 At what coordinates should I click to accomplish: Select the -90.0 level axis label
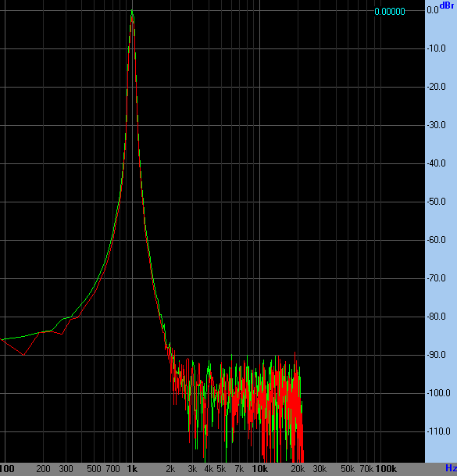point(437,355)
